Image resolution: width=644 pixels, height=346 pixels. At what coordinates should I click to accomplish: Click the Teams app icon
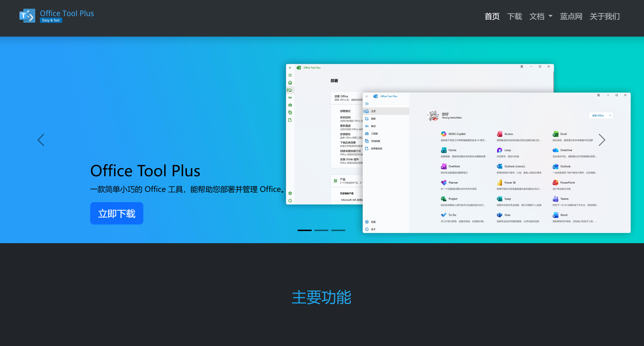555,199
